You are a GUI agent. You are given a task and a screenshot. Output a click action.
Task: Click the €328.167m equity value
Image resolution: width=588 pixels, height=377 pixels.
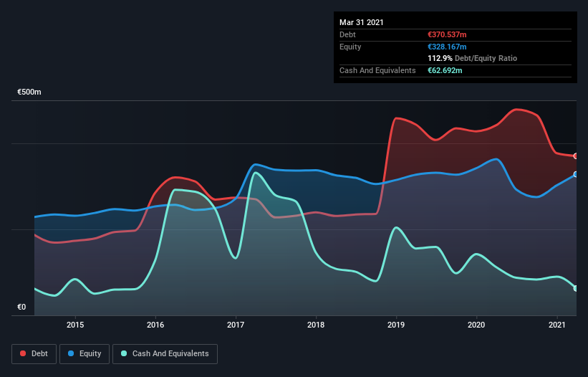point(447,47)
